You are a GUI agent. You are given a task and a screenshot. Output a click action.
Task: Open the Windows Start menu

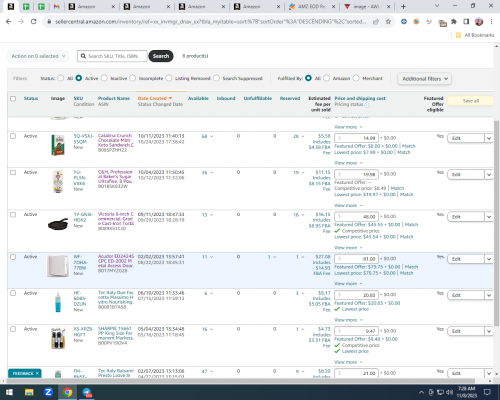[x=9, y=392]
